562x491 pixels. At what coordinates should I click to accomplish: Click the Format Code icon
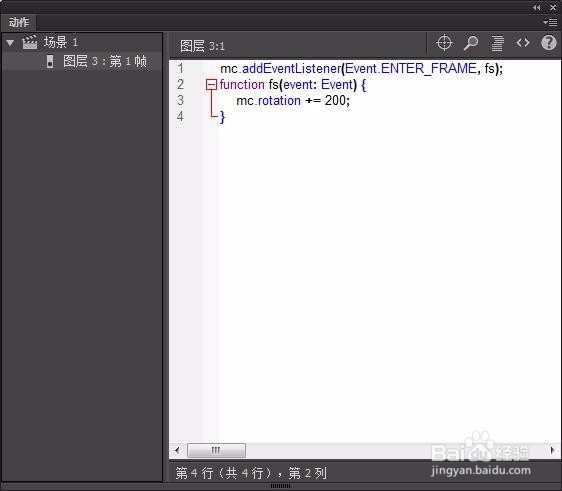click(x=497, y=43)
